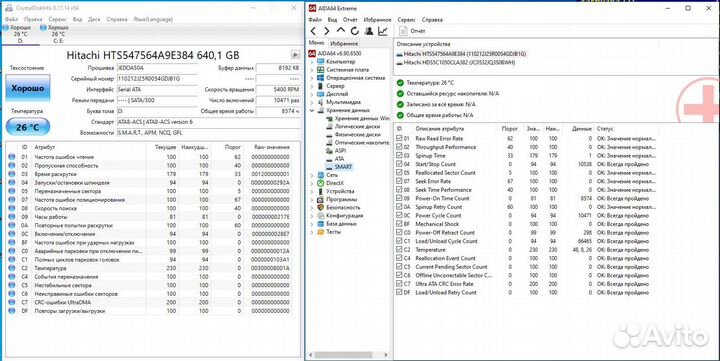Open Избранное menu in AIDA64
This screenshot has height=361, width=720.
tap(377, 20)
